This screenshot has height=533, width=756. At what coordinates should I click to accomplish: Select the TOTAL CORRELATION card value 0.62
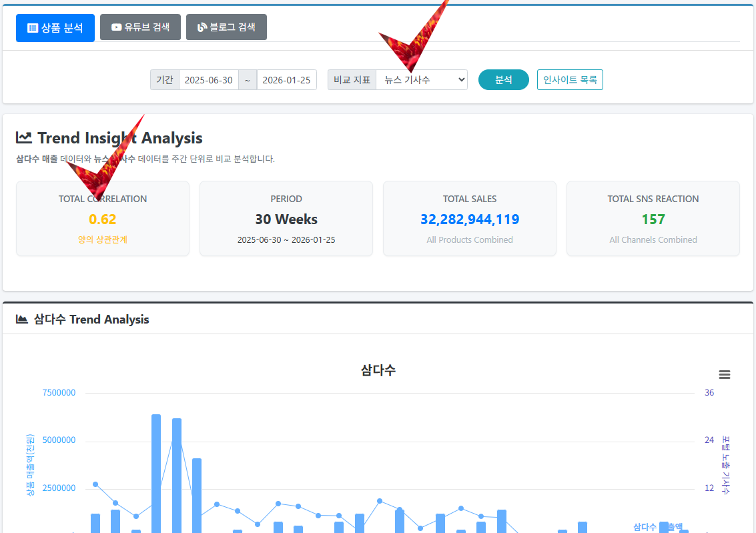click(x=103, y=219)
